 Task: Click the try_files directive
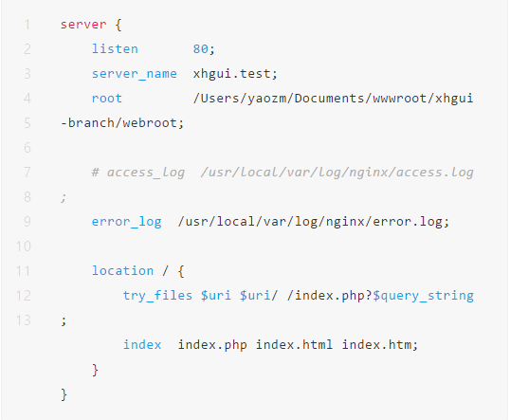(x=157, y=296)
